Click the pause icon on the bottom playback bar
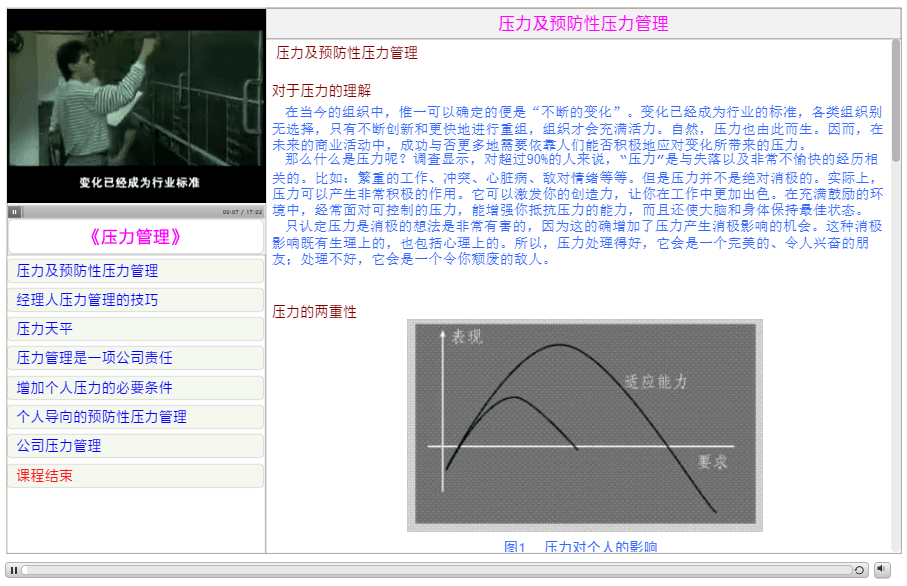Image resolution: width=907 pixels, height=586 pixels. [x=14, y=570]
